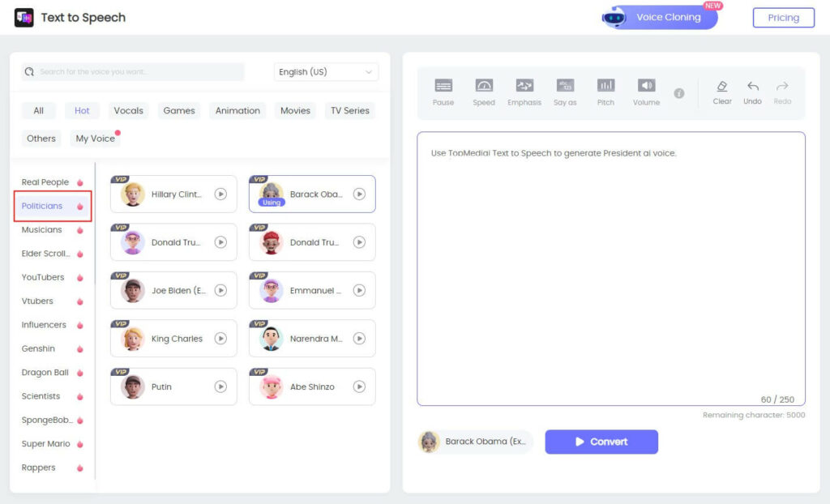
Task: Play the Donald Trump voice sample
Action: 220,241
